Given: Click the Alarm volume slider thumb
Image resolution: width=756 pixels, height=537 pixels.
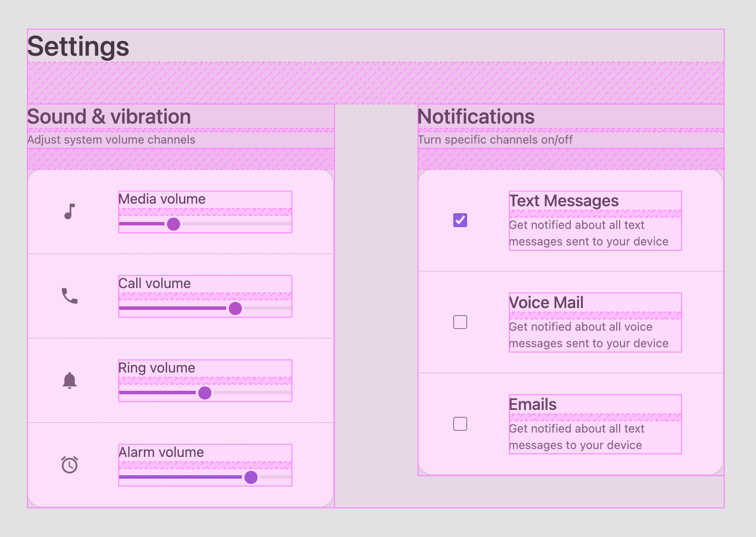Looking at the screenshot, I should [251, 477].
